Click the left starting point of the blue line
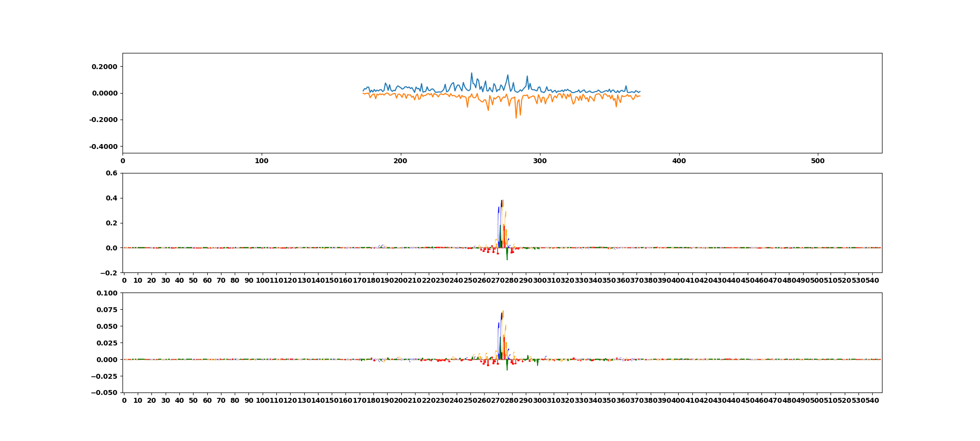Screen dimensions: 980x441 point(363,90)
